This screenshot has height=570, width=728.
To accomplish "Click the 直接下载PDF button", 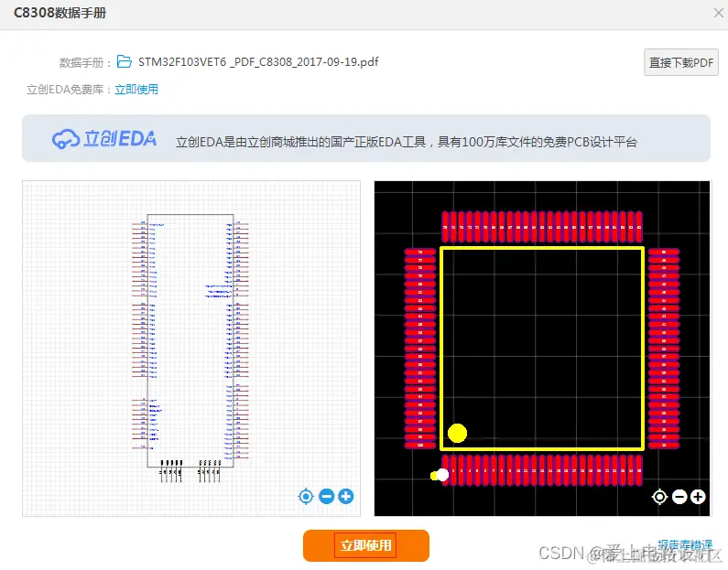I will (x=680, y=62).
